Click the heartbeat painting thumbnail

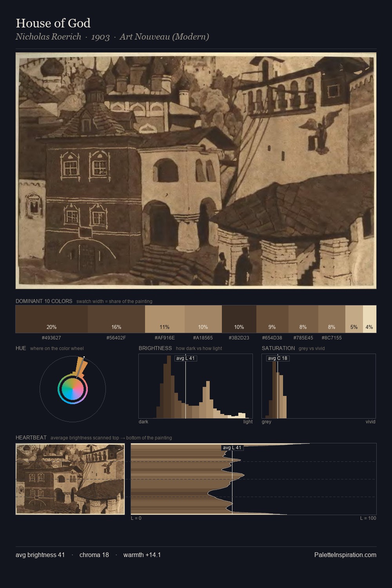tap(70, 479)
